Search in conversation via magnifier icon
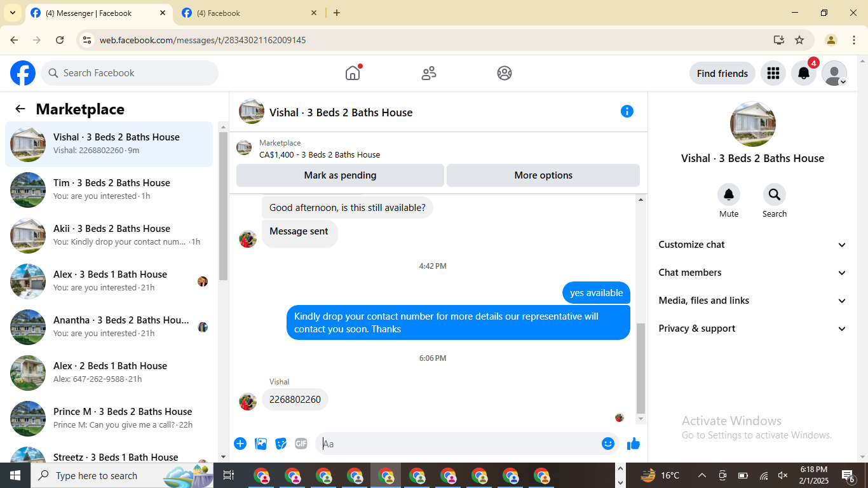The width and height of the screenshot is (868, 488). (x=775, y=194)
